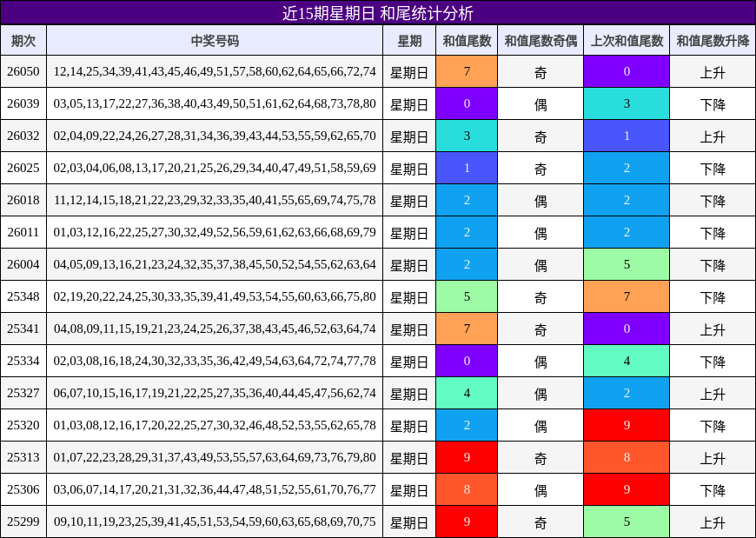The image size is (756, 538).
Task: Click the 上次和值尾数 column header
Action: pyautogui.click(x=626, y=41)
